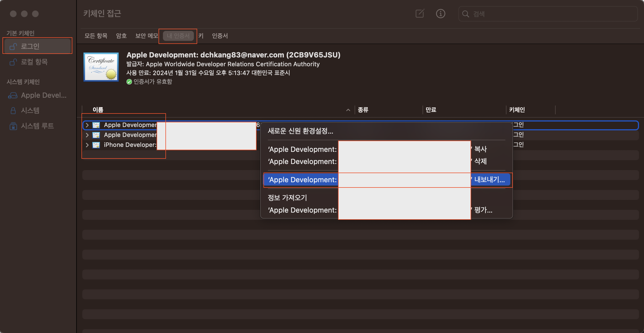Click the compose new note icon
The width and height of the screenshot is (644, 333).
[419, 14]
